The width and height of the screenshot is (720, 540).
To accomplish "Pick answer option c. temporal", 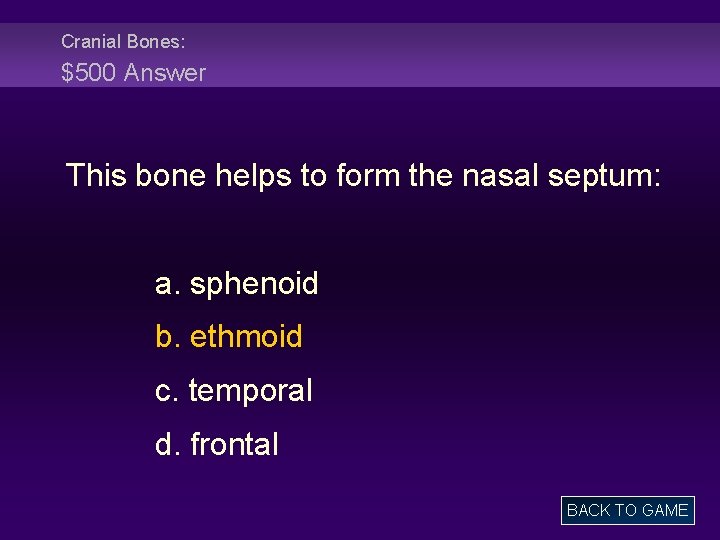I will click(x=234, y=391).
